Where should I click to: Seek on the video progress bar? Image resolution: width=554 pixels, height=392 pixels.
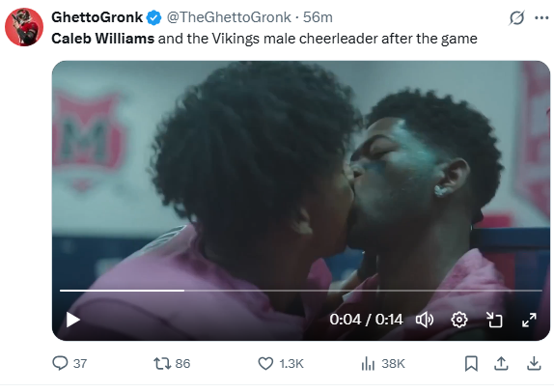[301, 291]
